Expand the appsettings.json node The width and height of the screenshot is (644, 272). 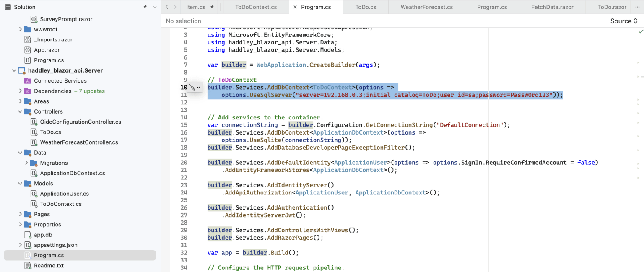pyautogui.click(x=20, y=245)
